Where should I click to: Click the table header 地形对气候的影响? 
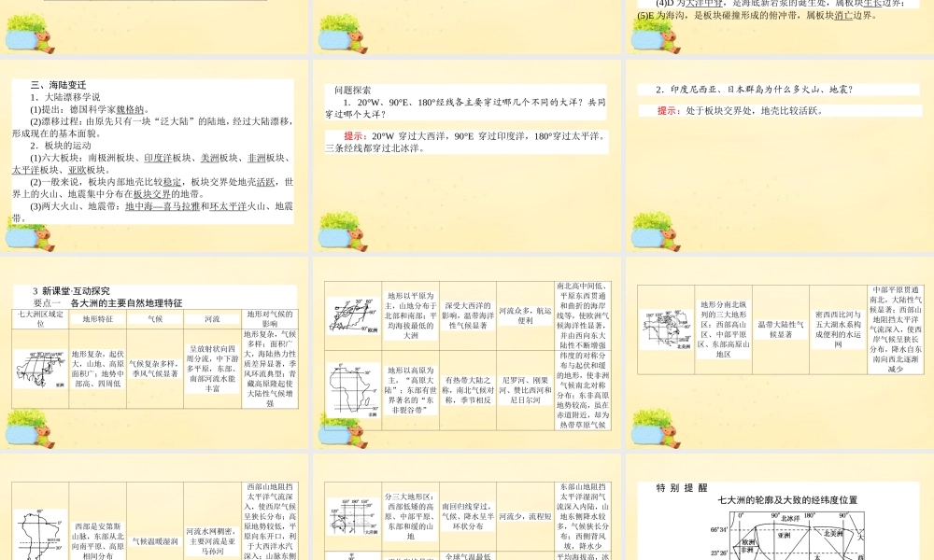point(270,318)
